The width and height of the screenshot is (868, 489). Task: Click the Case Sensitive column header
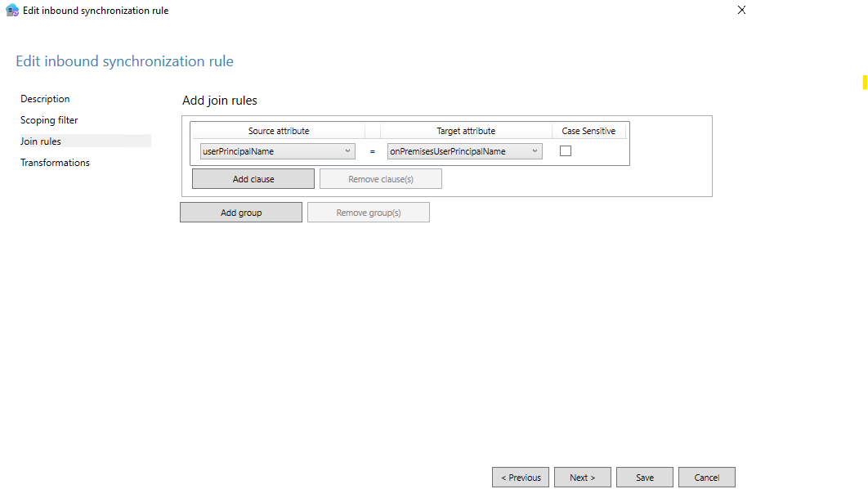click(x=588, y=130)
